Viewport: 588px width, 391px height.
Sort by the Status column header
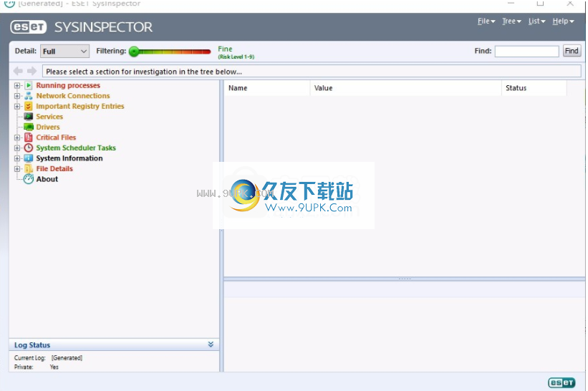(534, 88)
